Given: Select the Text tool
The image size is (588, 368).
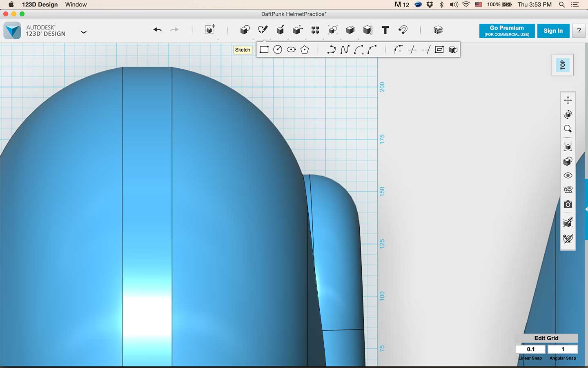Looking at the screenshot, I should pyautogui.click(x=385, y=30).
